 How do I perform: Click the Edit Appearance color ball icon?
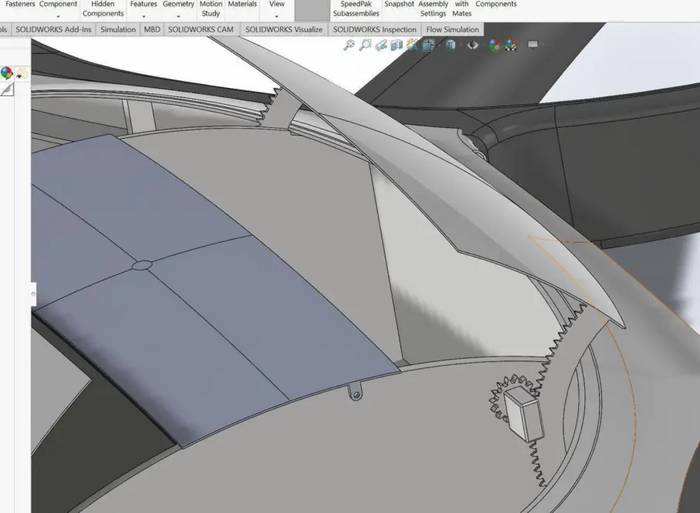[494, 45]
